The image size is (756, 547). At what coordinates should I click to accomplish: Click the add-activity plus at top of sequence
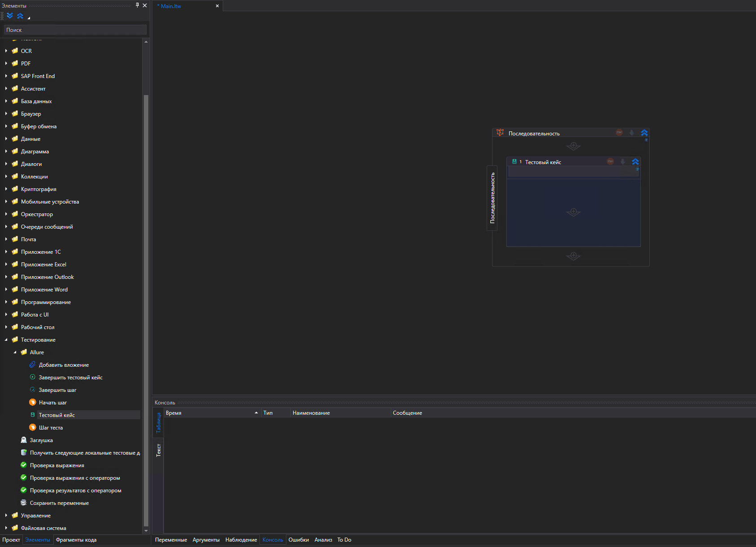point(573,146)
